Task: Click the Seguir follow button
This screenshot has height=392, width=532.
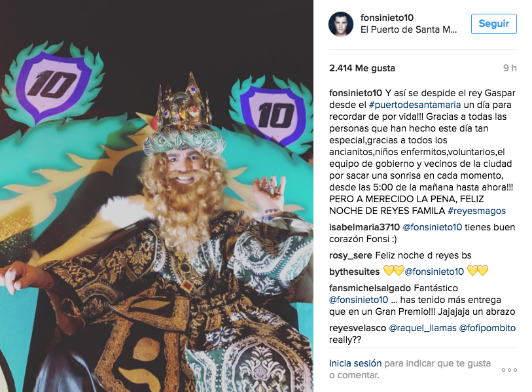Action: (x=493, y=24)
